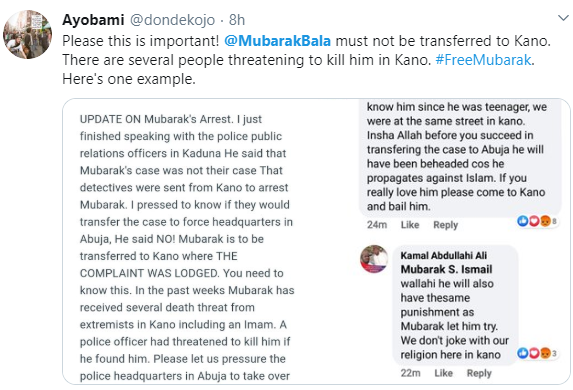View reaction icons with count 8
Screen dimensions: 573x390
point(537,221)
